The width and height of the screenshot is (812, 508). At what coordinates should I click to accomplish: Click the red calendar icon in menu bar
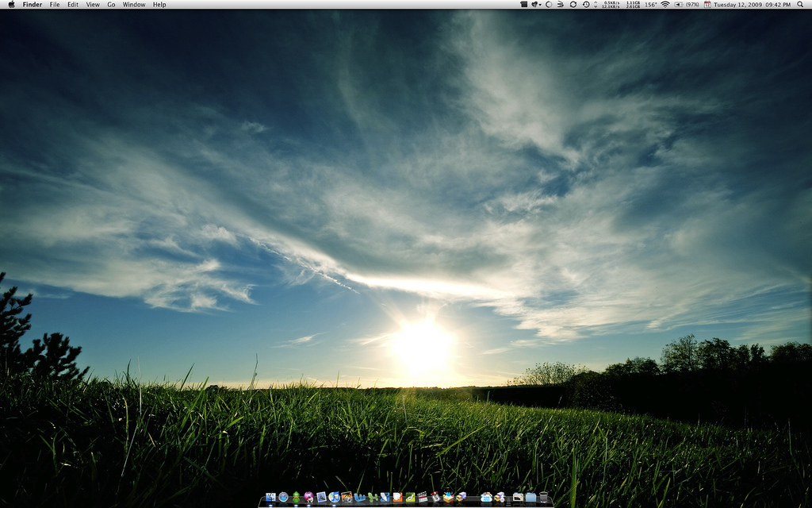[707, 4]
